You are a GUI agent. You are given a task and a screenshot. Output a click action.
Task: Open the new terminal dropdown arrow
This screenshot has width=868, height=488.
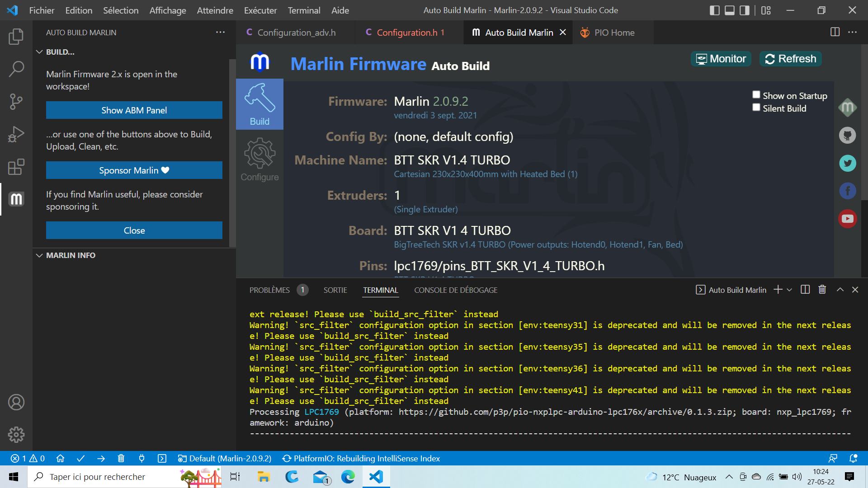[789, 290]
